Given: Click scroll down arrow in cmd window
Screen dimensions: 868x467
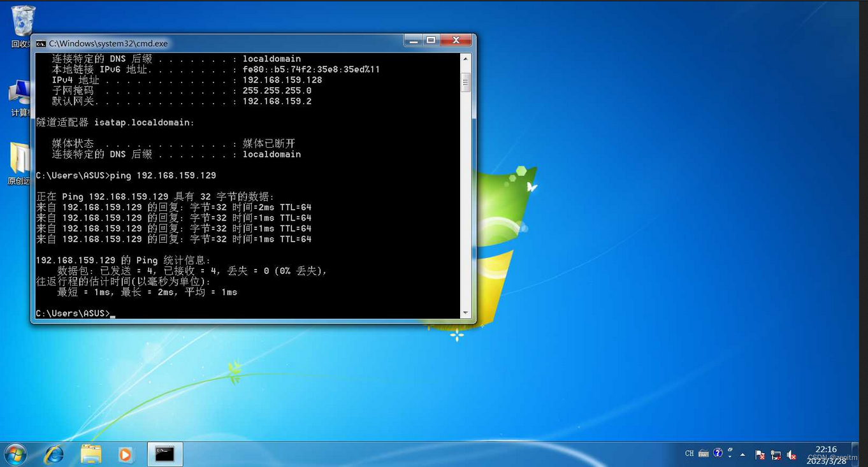Looking at the screenshot, I should (x=465, y=313).
